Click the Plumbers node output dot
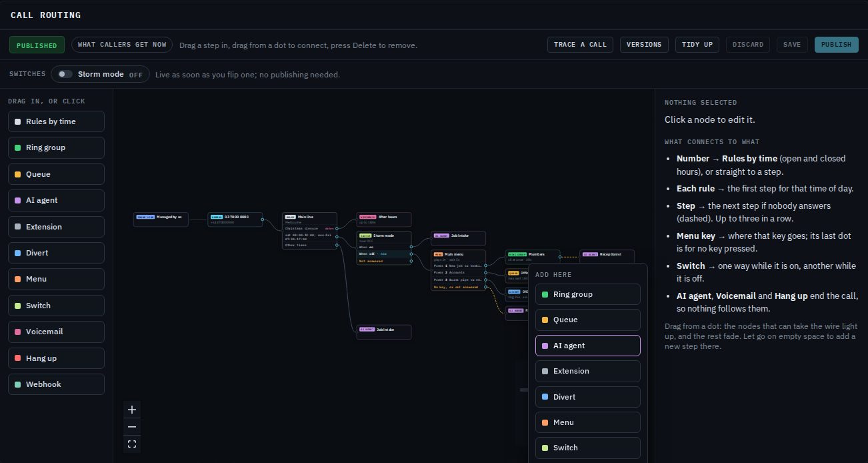 pos(560,257)
